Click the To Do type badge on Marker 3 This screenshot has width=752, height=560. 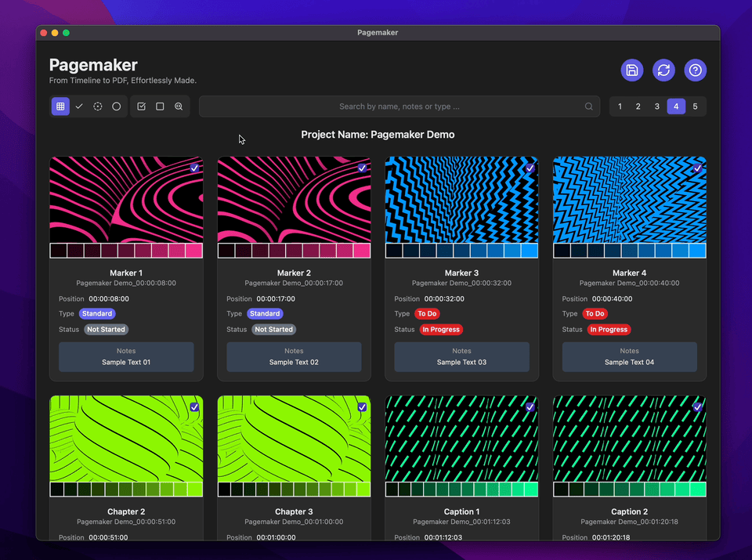tap(427, 313)
